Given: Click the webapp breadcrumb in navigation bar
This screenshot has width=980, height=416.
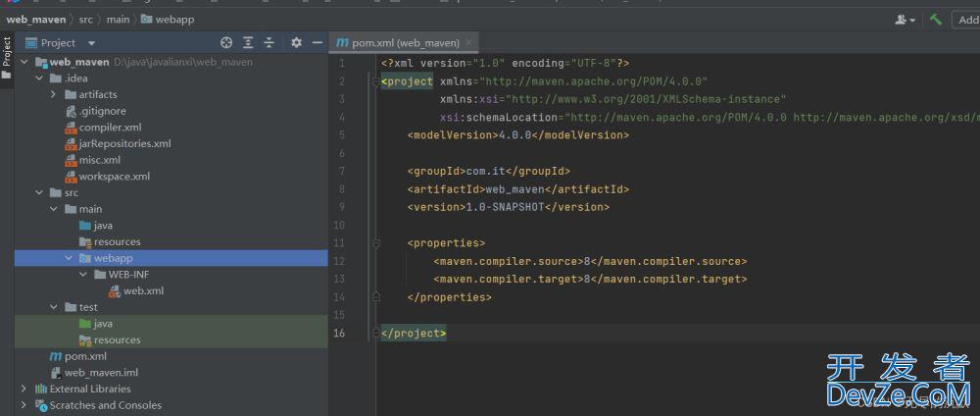Looking at the screenshot, I should (x=169, y=20).
